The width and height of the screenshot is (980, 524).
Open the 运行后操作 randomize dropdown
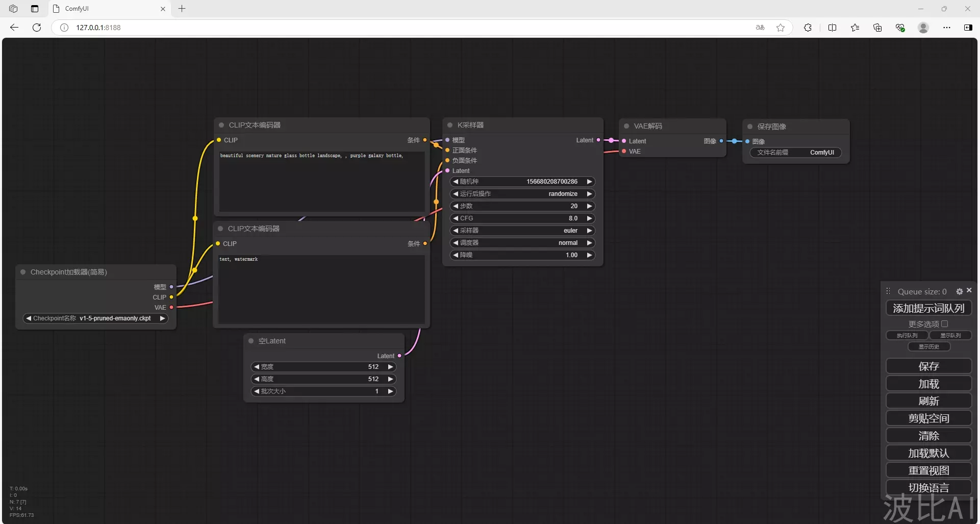522,194
